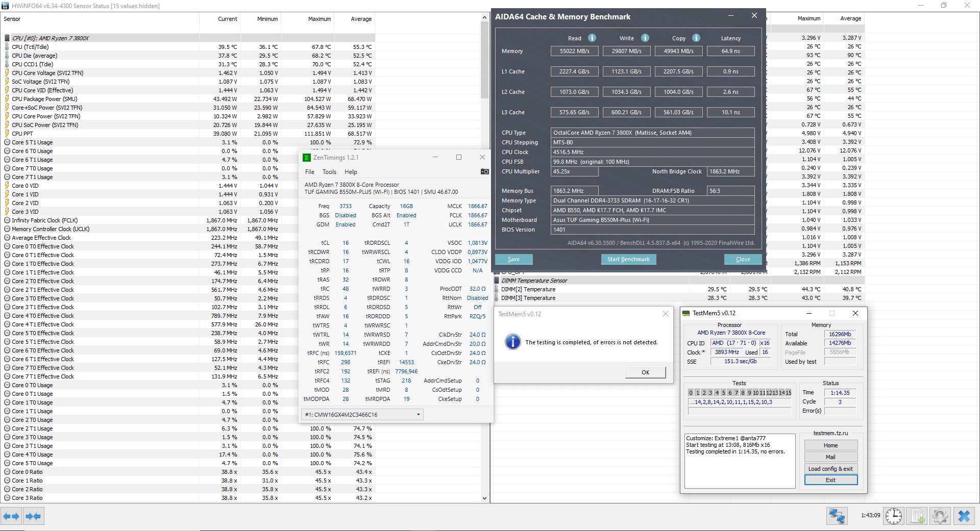Close sensor status via the blue X icon
This screenshot has width=980, height=531.
(x=964, y=516)
